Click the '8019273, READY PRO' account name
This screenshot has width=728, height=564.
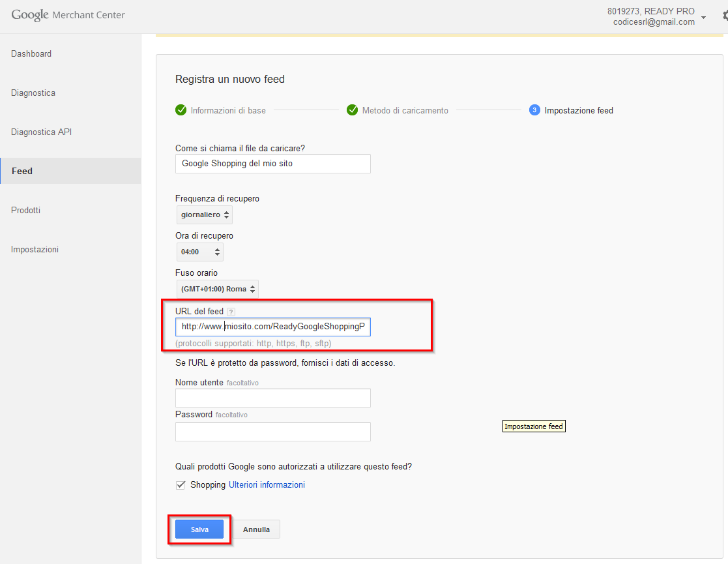[x=651, y=11]
